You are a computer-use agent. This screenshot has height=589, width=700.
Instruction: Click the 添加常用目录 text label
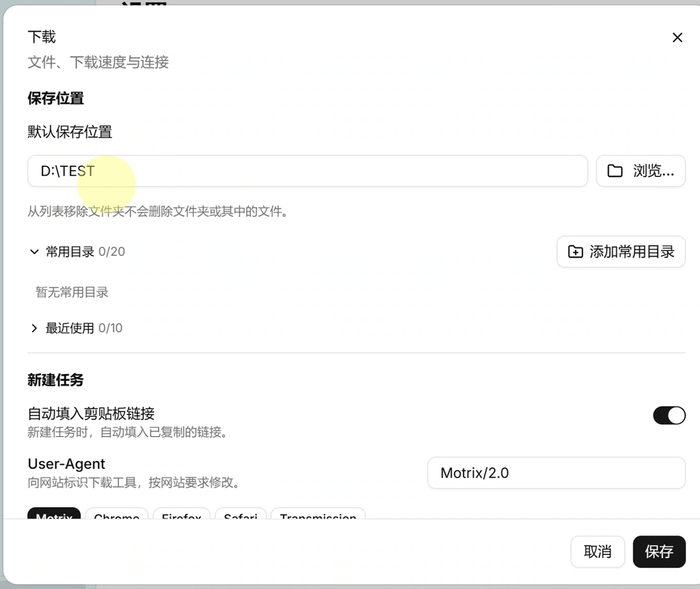632,252
